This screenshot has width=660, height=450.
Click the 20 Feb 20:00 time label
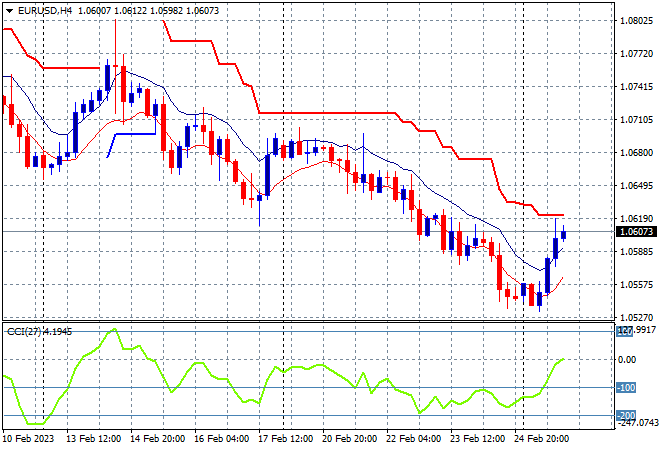pyautogui.click(x=349, y=439)
